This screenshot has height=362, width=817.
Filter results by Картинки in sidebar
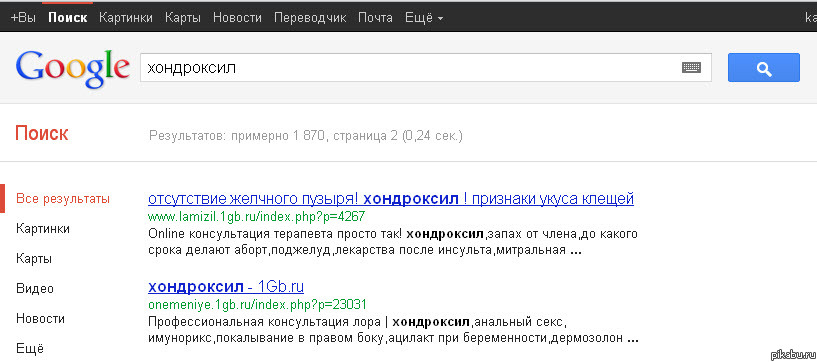tap(43, 229)
